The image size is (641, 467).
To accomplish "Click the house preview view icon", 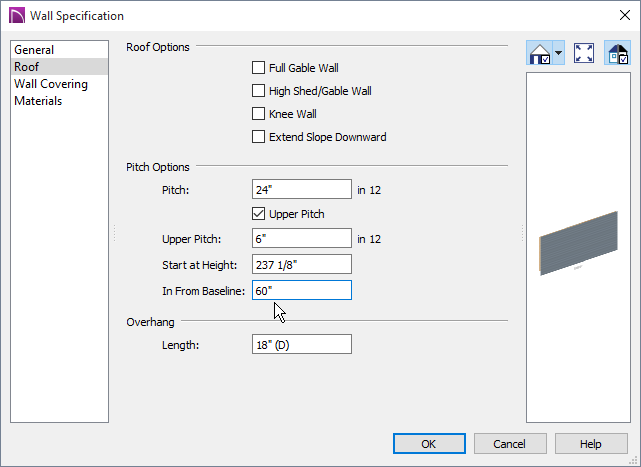I will [x=540, y=53].
